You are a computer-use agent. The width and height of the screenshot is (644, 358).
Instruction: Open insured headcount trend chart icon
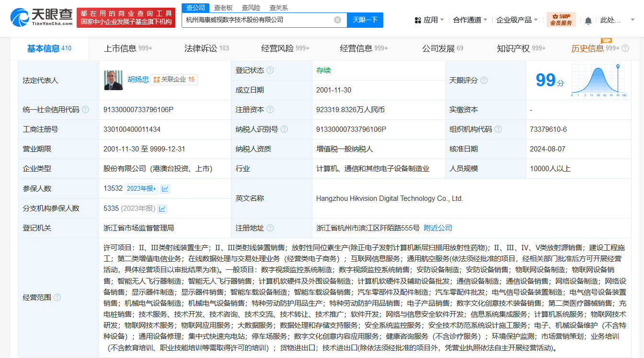[165, 189]
